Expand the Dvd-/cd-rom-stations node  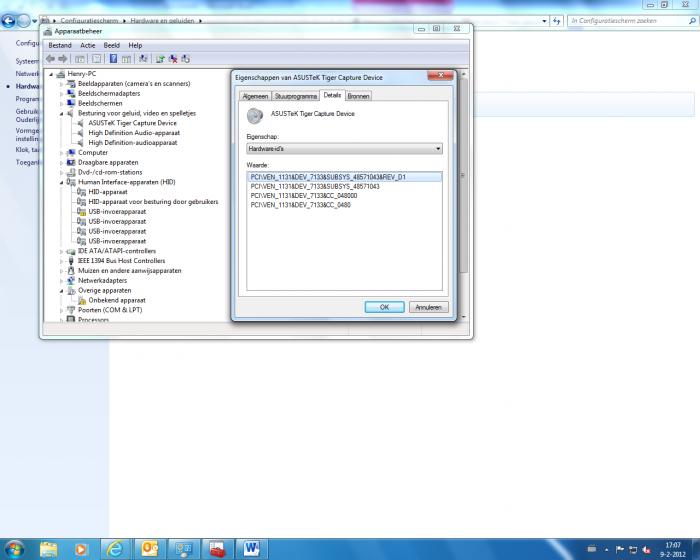tap(61, 172)
